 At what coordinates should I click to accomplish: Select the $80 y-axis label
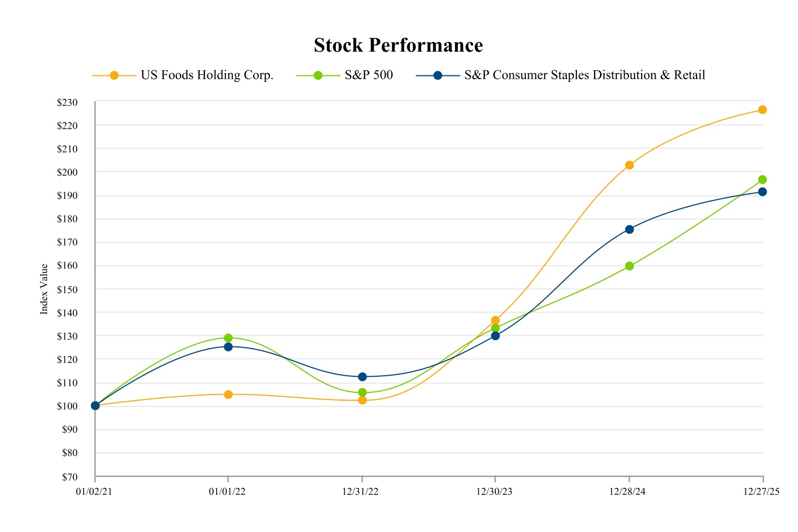pyautogui.click(x=69, y=453)
